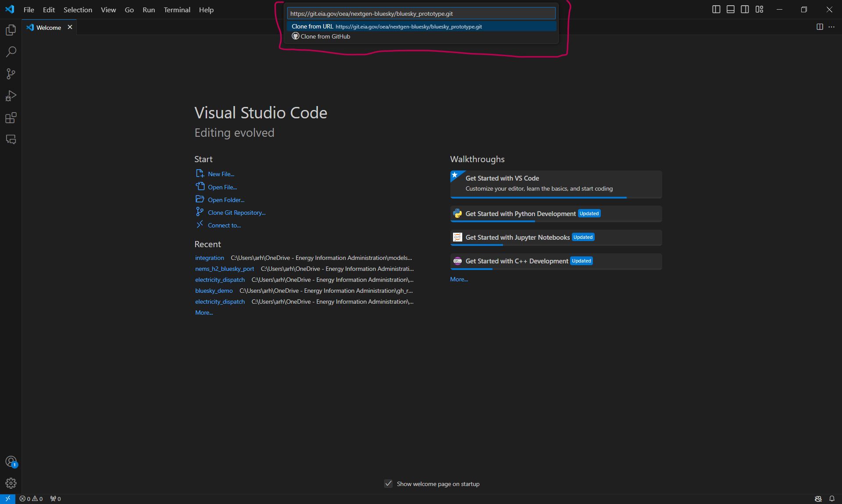Click the Jupyter icon on the walkthrough card
842x504 pixels.
point(457,237)
